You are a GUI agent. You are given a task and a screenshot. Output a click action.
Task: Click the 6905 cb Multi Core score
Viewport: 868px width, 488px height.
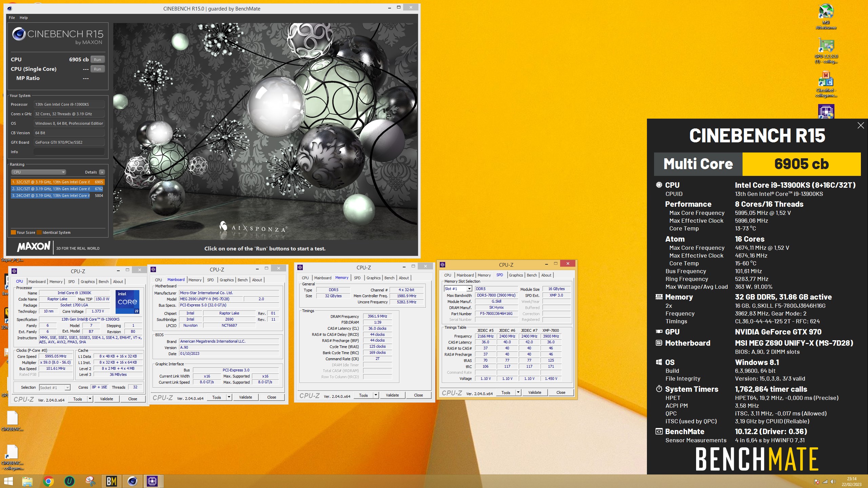click(x=802, y=164)
